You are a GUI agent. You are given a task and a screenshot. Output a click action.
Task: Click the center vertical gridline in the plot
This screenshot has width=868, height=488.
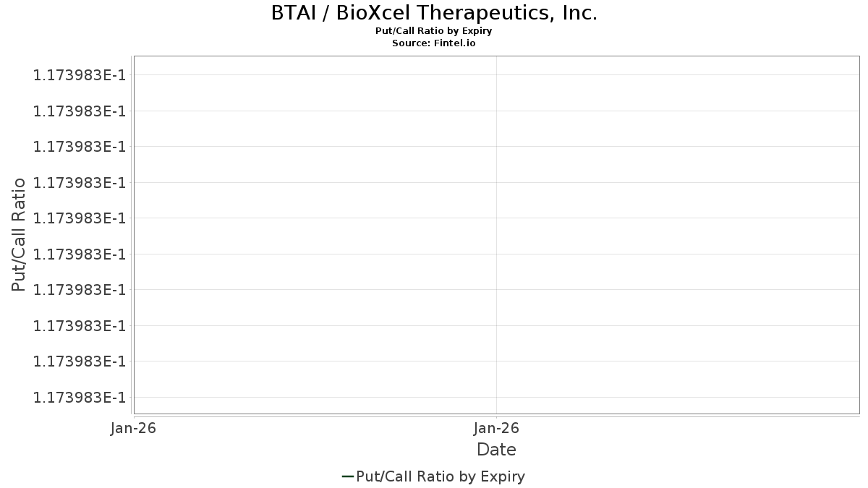click(x=496, y=235)
